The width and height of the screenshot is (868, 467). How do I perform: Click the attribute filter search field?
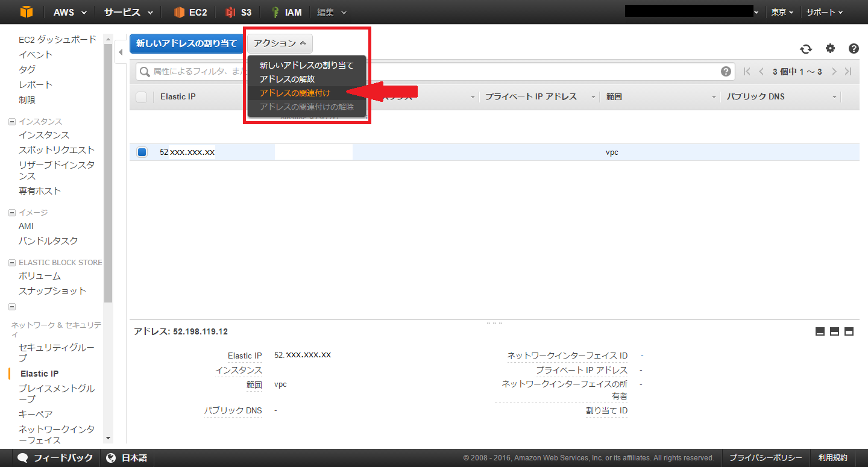[x=422, y=72]
